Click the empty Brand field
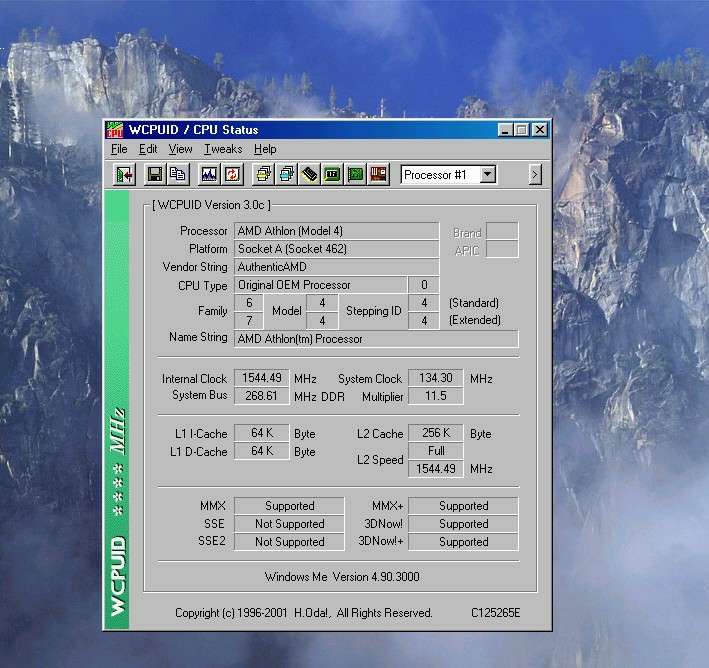Viewport: 709px width, 668px height. point(502,231)
